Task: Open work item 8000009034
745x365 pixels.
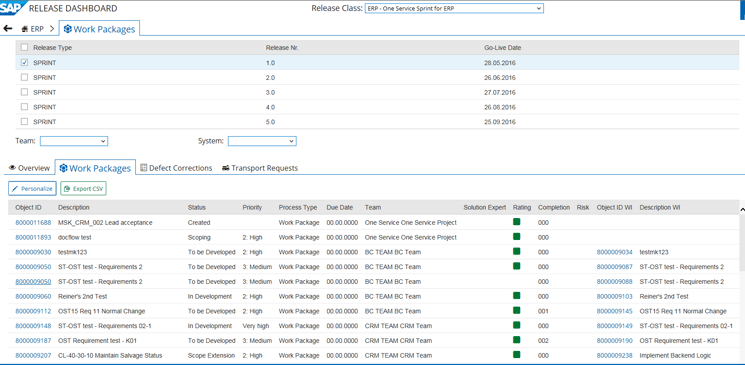Action: pyautogui.click(x=614, y=252)
